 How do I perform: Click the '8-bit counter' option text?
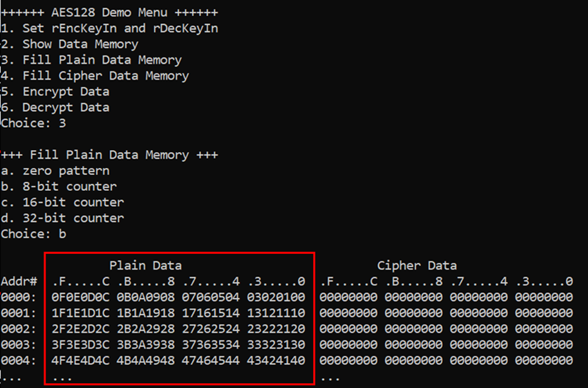tap(69, 187)
